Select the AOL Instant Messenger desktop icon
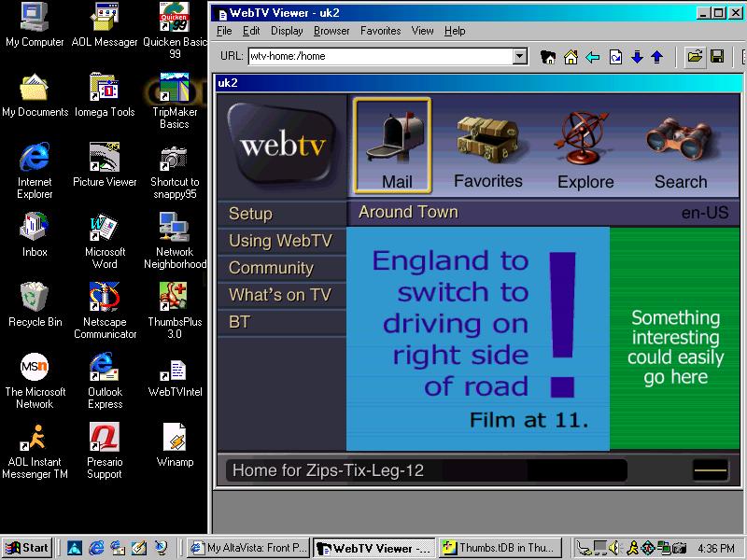The width and height of the screenshot is (747, 560). pos(35,451)
